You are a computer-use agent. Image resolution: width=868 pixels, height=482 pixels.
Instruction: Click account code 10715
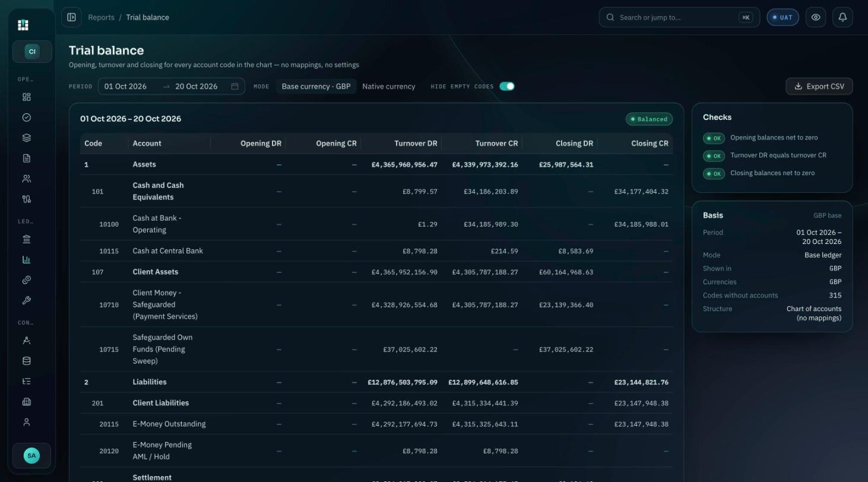[109, 350]
